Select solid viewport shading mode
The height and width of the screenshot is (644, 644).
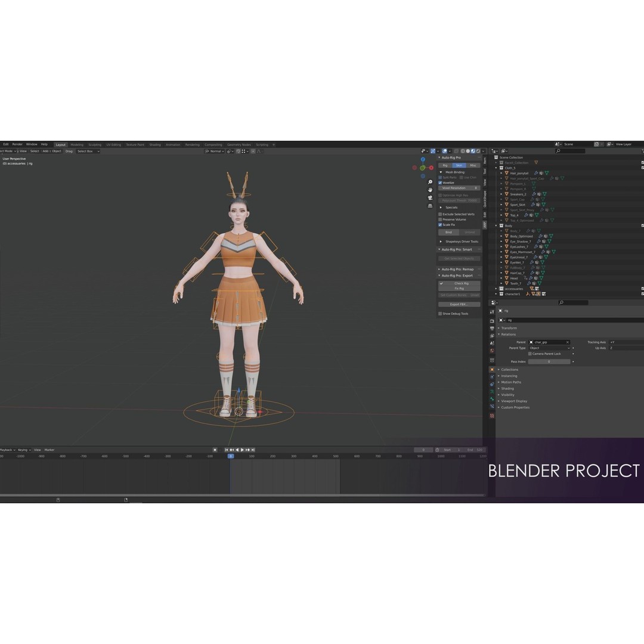coord(468,151)
